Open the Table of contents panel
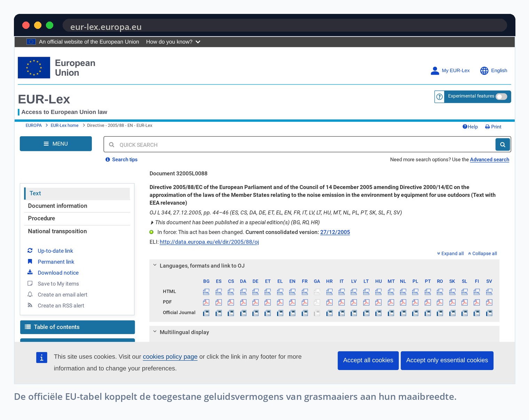 pos(77,327)
